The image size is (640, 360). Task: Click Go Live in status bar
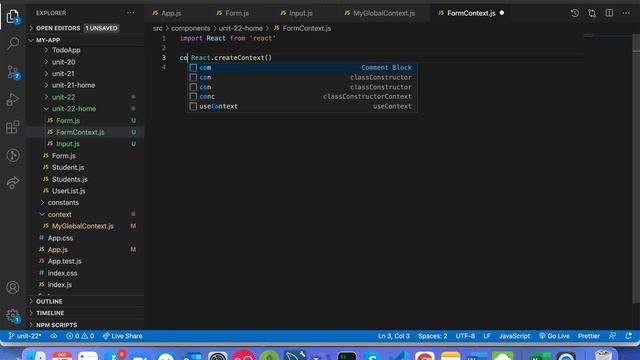click(554, 336)
